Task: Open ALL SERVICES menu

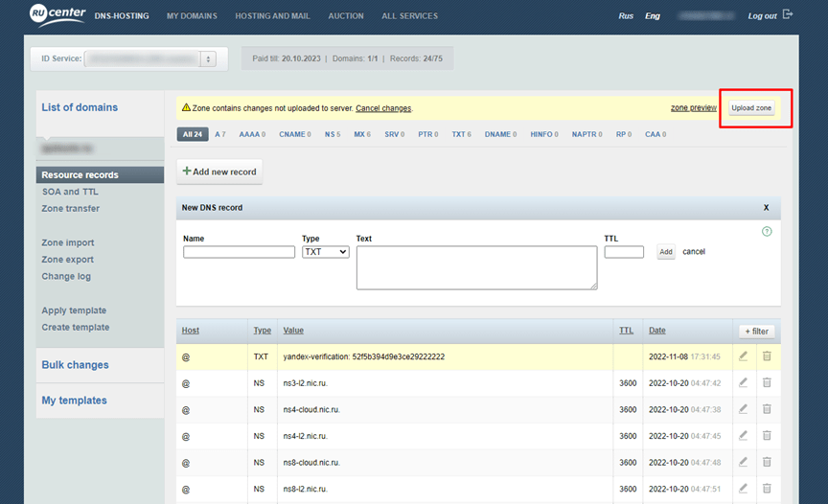Action: [x=410, y=16]
